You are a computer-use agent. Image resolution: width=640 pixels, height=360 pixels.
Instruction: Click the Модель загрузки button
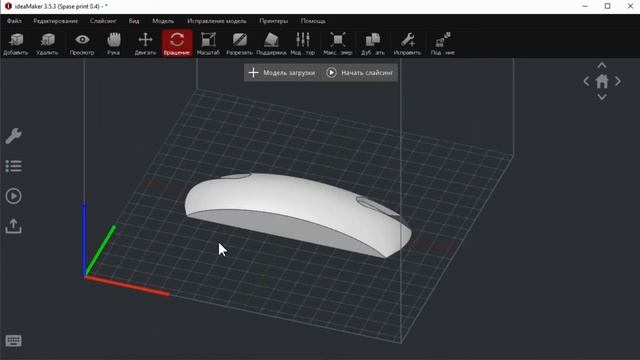coord(282,73)
